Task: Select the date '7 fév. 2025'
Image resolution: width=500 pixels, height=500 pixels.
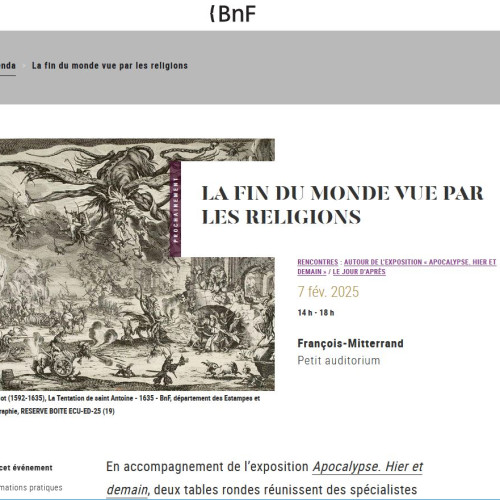Action: (328, 292)
